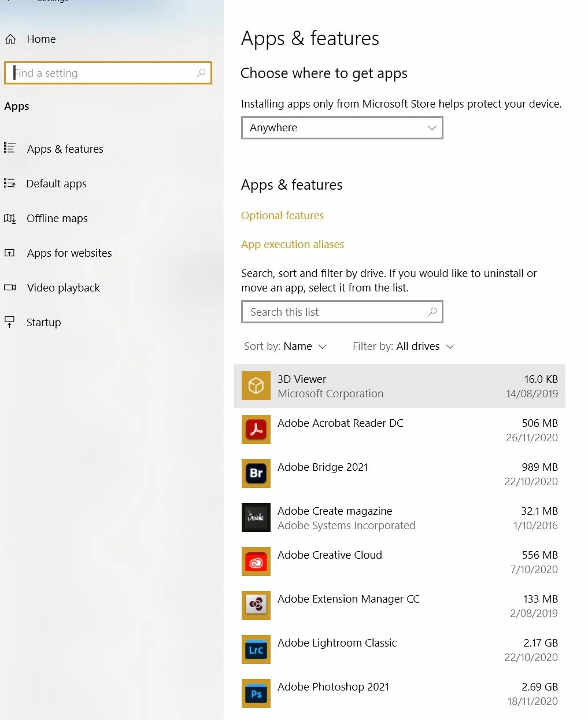Screen dimensions: 588x720
Task: Click the 2.17 GB size value
Action: pyautogui.click(x=541, y=643)
